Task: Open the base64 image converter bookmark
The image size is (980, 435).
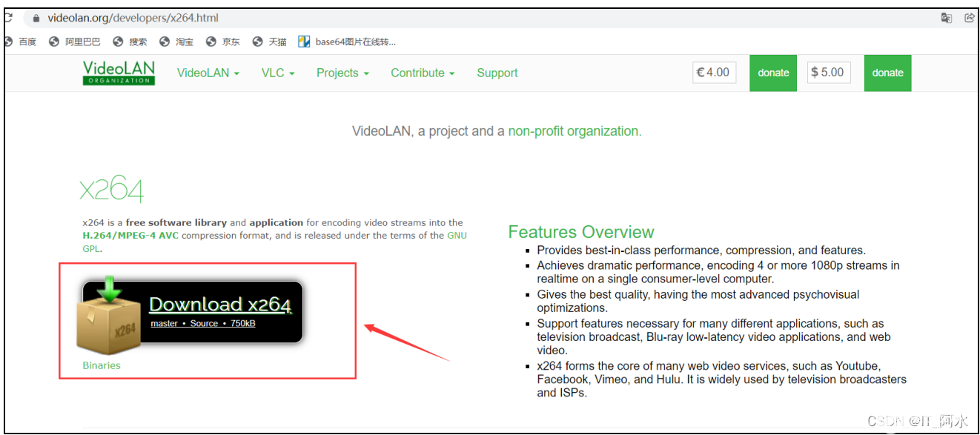Action: pyautogui.click(x=347, y=41)
